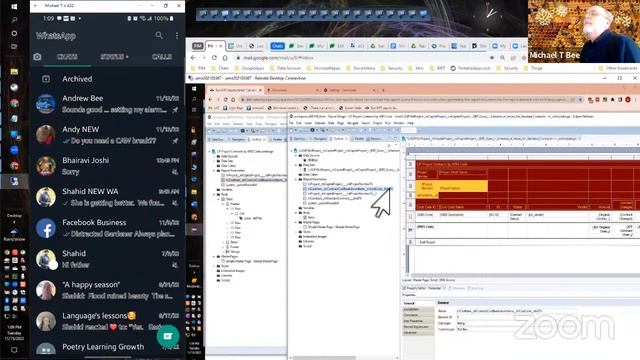This screenshot has width=640, height=360.
Task: Open SocialMedia bookmark folder
Action: point(360,68)
